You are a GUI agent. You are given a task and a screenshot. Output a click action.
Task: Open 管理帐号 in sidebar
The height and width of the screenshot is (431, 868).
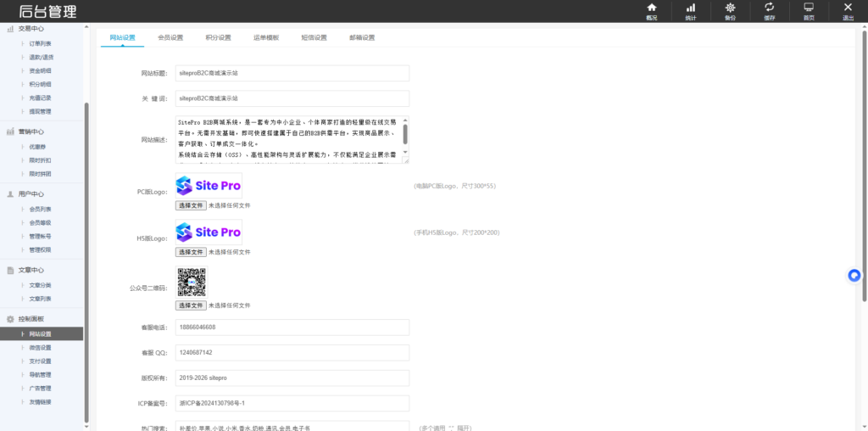pos(40,237)
